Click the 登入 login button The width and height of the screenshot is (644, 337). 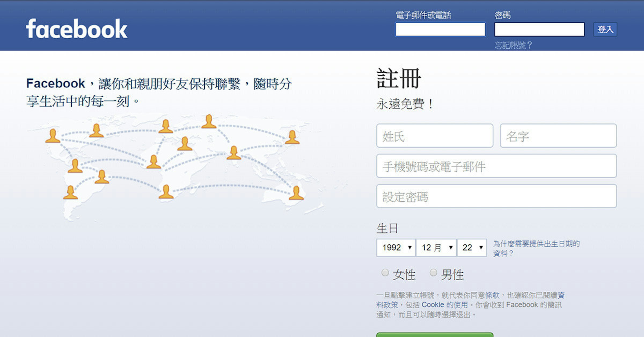coord(605,29)
